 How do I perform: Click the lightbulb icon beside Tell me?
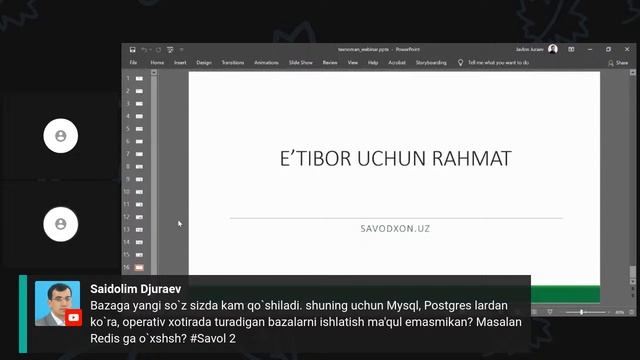pos(460,62)
